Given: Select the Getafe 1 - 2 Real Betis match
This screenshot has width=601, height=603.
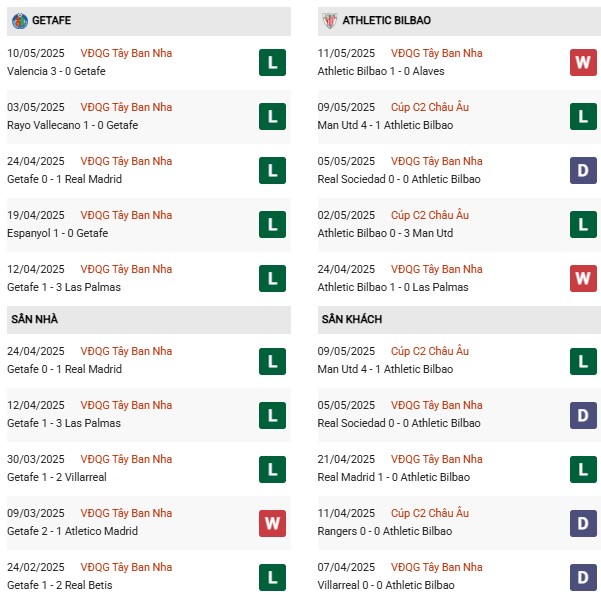Looking at the screenshot, I should [60, 585].
